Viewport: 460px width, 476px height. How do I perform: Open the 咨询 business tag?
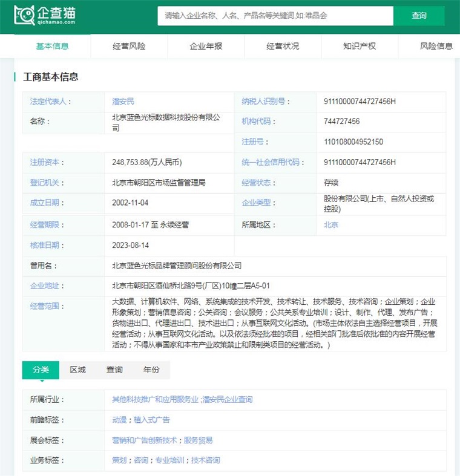click(x=141, y=460)
